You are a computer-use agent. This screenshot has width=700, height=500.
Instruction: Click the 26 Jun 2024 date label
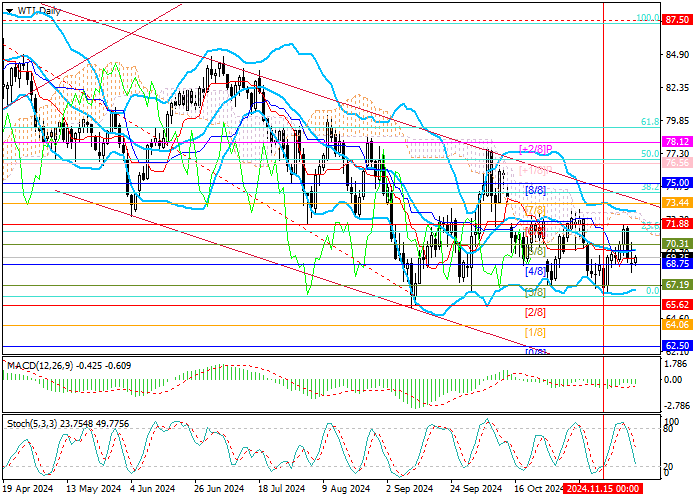(219, 489)
